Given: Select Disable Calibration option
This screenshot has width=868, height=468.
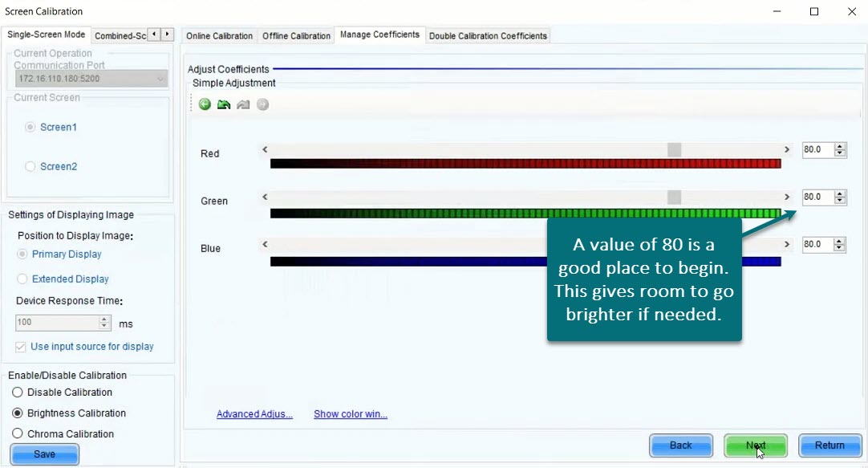Looking at the screenshot, I should click(x=18, y=393).
